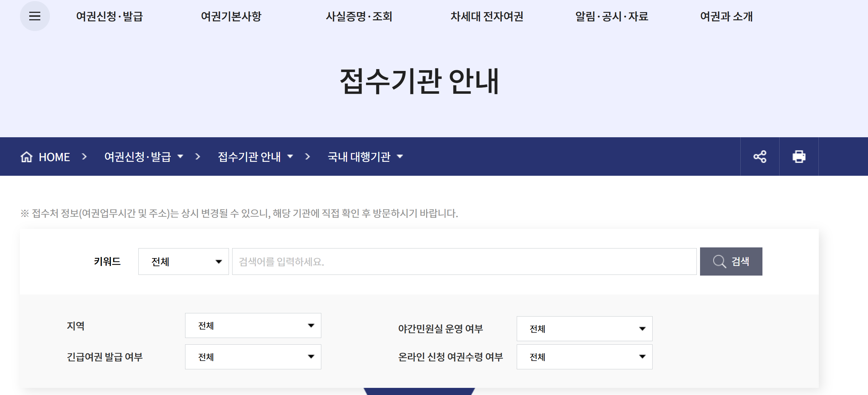Open the 야간민원실 운영 여부 dropdown
The height and width of the screenshot is (395, 868).
584,329
